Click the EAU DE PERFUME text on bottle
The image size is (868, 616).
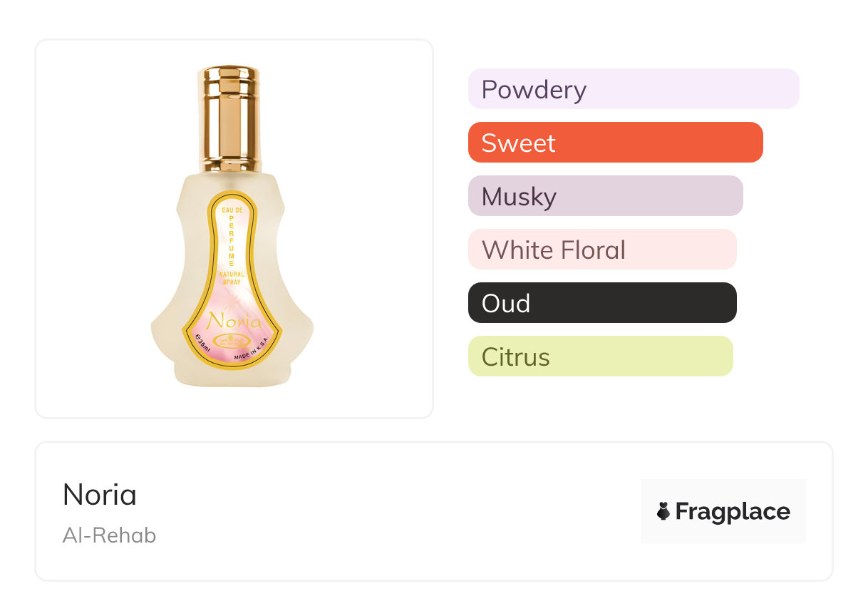[x=232, y=236]
